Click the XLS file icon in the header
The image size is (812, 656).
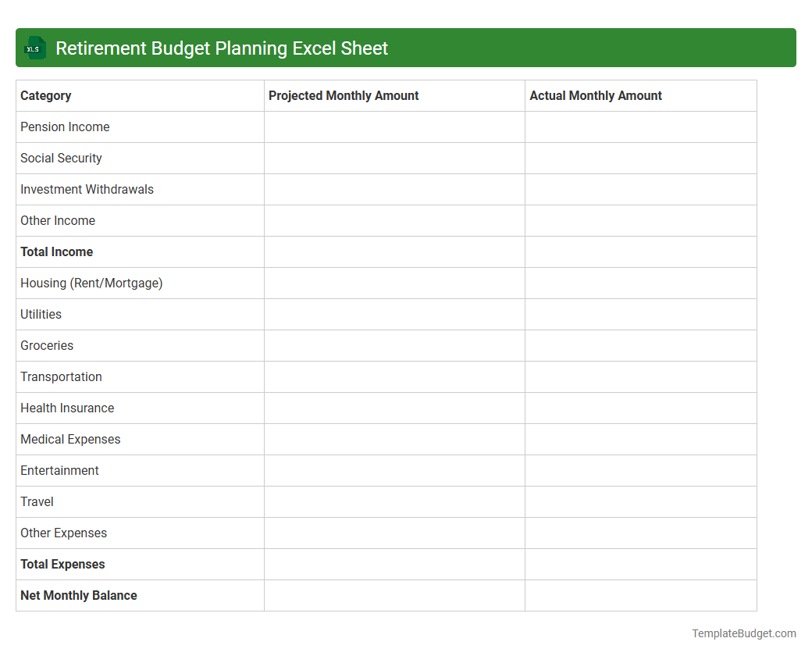34,48
